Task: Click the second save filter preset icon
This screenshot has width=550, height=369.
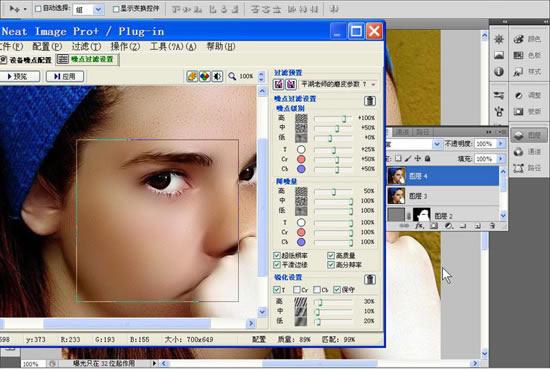Action: tap(291, 84)
